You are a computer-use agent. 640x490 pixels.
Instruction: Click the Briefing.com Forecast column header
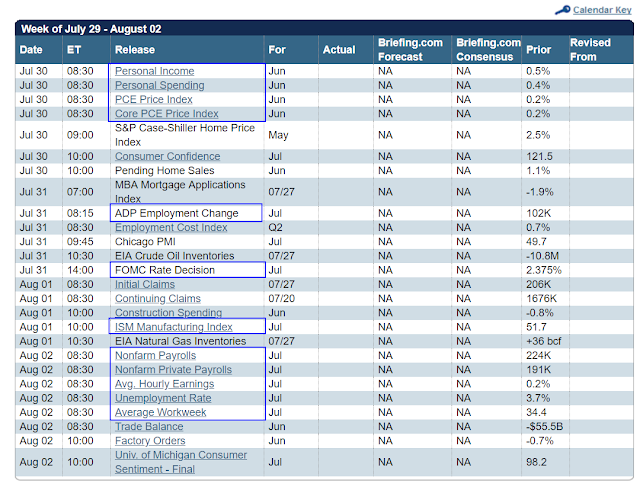pyautogui.click(x=410, y=50)
